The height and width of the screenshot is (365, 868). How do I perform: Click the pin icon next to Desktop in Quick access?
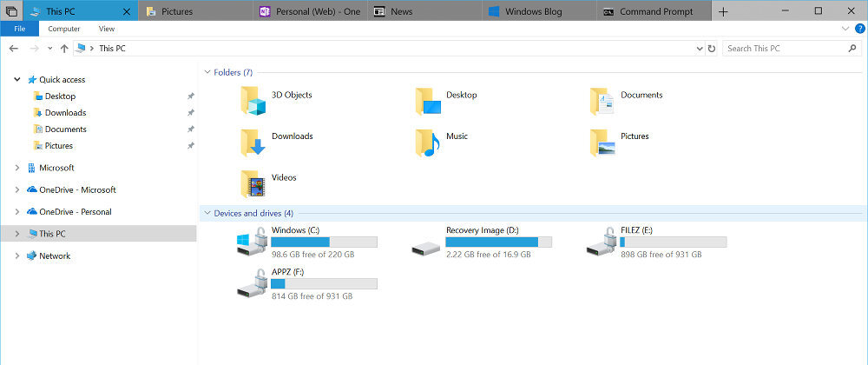(190, 96)
